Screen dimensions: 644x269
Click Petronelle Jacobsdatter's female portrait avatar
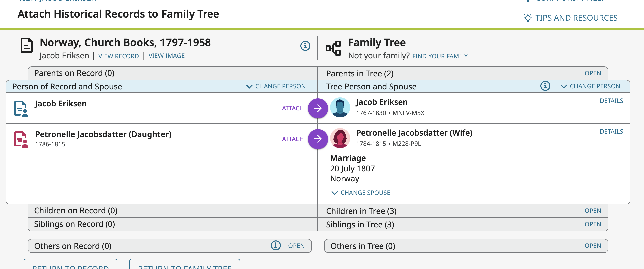[340, 138]
